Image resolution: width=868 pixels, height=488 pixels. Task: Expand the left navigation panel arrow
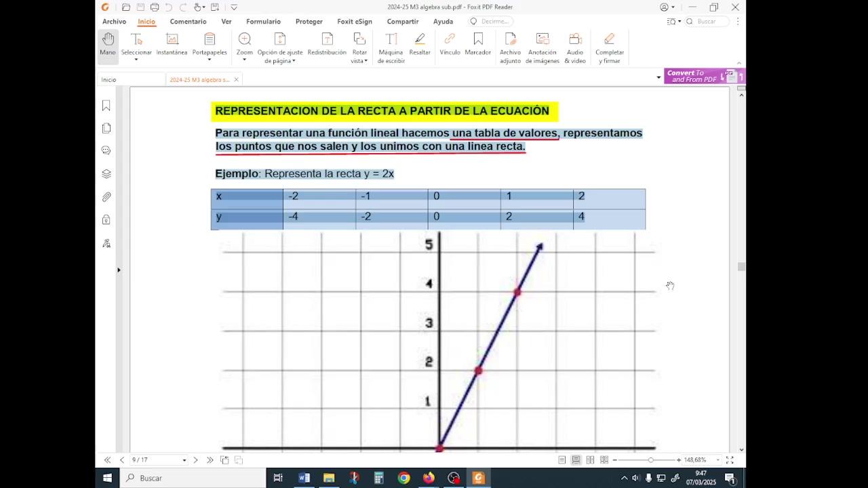click(x=119, y=270)
